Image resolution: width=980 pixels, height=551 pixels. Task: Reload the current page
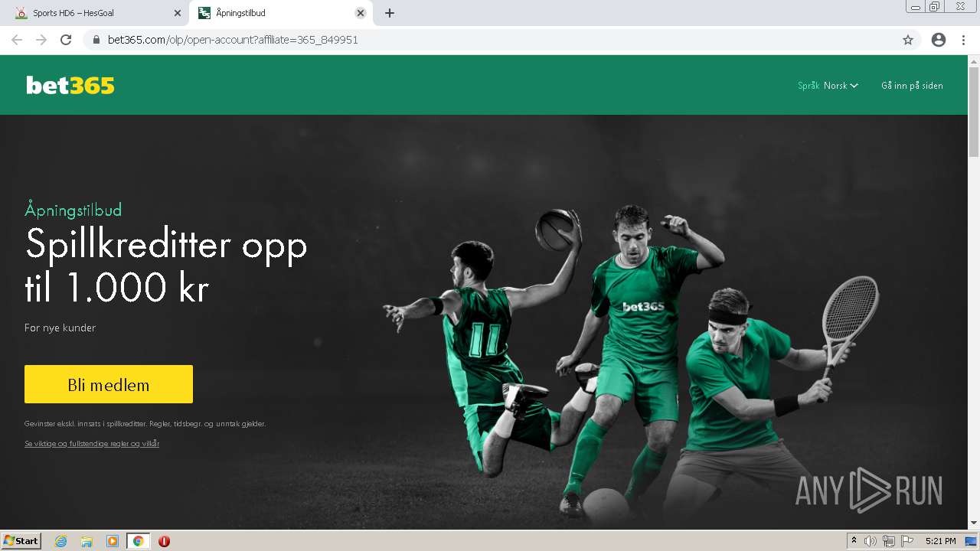(66, 40)
